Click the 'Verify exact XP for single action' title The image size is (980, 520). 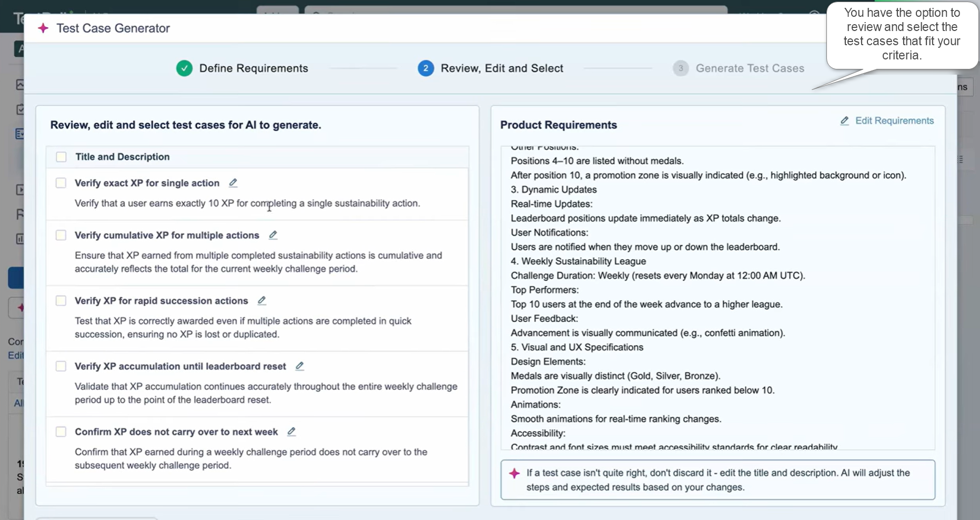coord(147,183)
